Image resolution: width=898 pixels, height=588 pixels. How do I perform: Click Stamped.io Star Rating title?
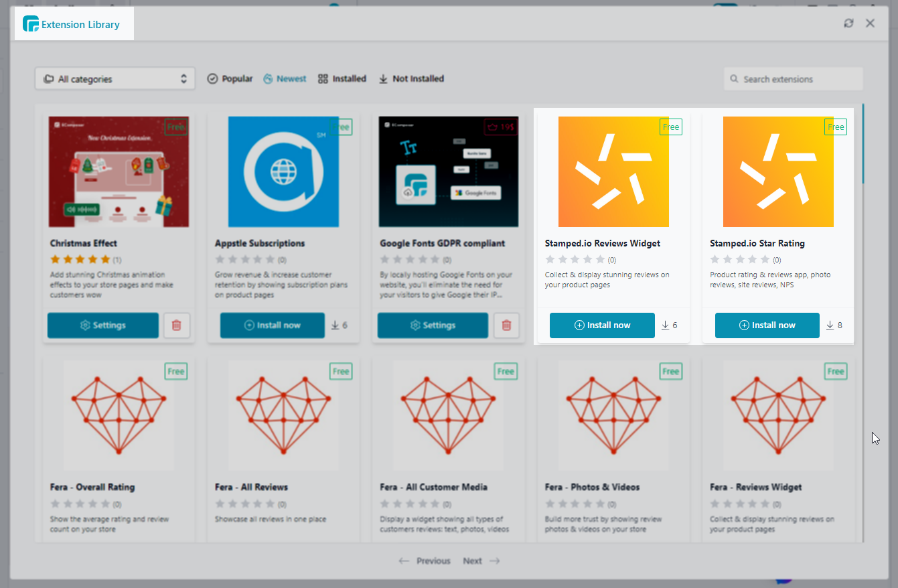pos(757,243)
